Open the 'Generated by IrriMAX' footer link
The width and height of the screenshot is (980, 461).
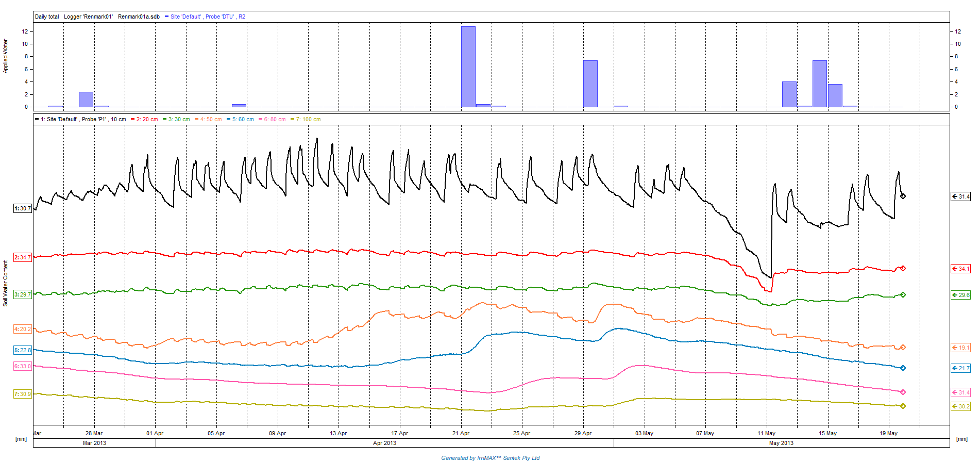490,458
